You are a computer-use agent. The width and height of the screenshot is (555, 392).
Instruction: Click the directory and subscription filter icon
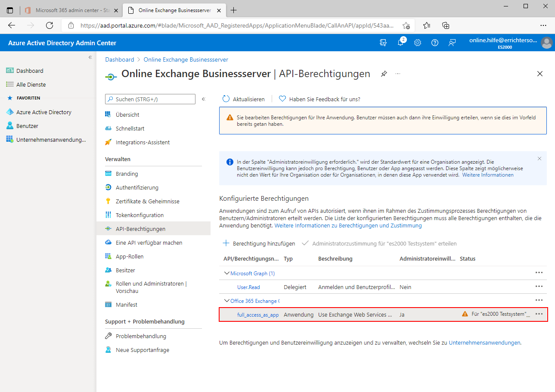coord(383,43)
